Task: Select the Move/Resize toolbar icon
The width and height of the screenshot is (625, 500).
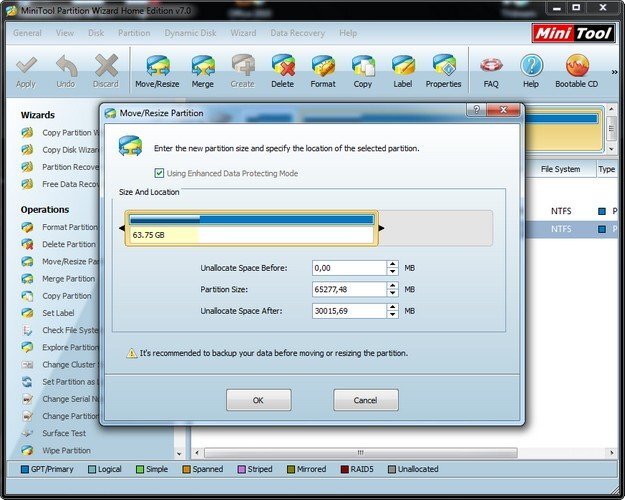Action: 157,65
